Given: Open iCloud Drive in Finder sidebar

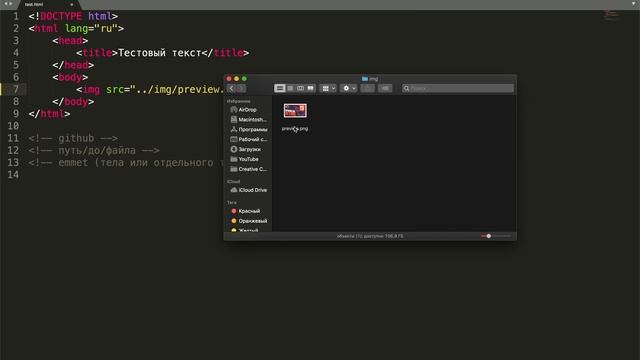Looking at the screenshot, I should coord(249,190).
